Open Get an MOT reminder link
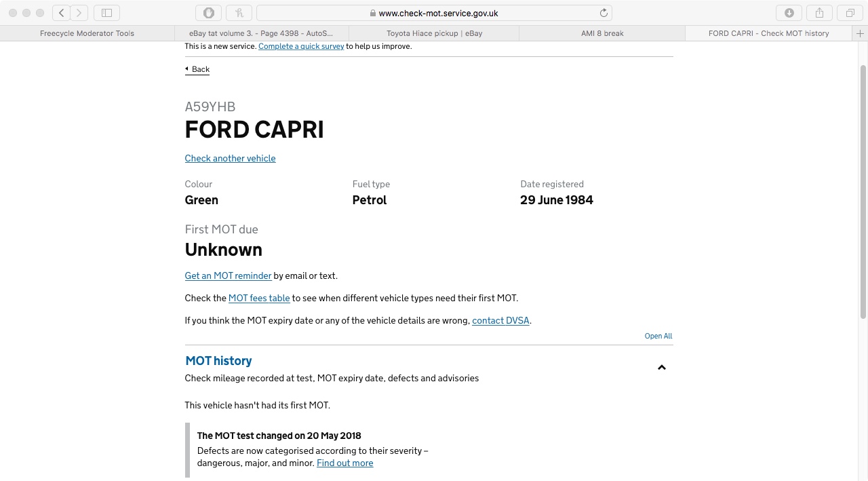This screenshot has height=481, width=868. 228,275
